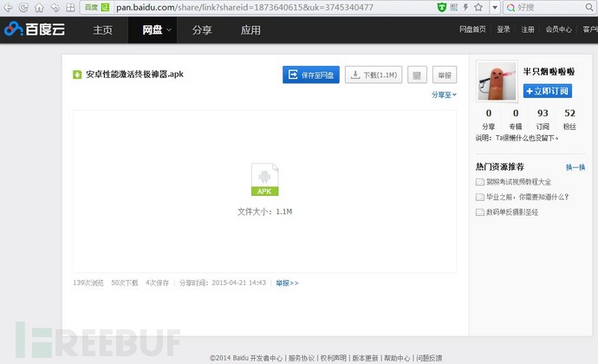Open the 分享 navigation tab
The width and height of the screenshot is (598, 364).
[202, 29]
